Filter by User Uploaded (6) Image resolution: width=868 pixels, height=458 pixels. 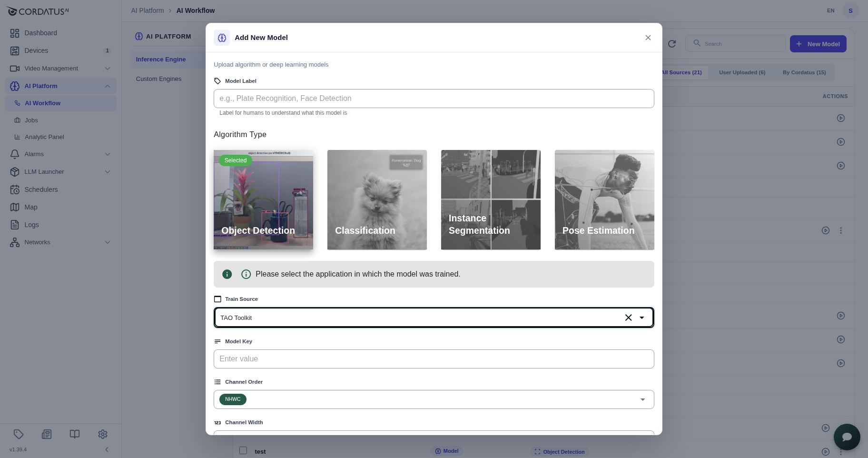click(x=742, y=72)
